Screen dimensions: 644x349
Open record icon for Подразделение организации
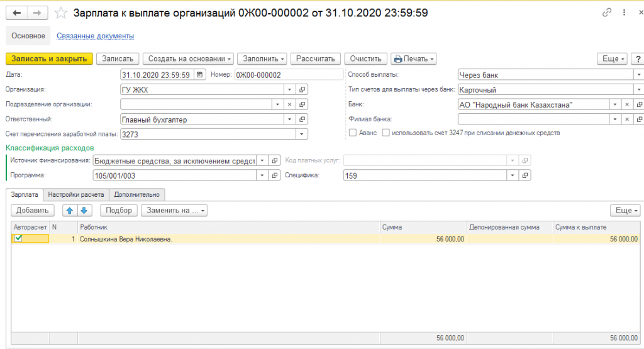(303, 104)
